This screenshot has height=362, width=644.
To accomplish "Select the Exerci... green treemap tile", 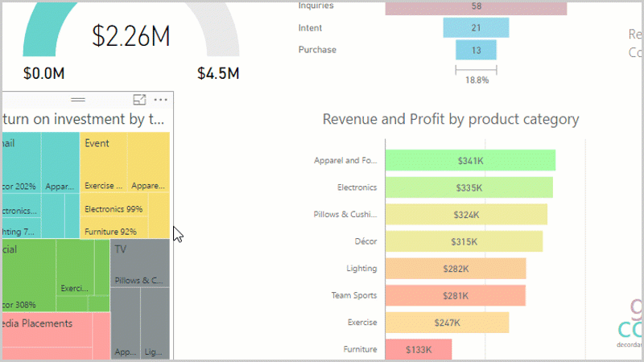I will point(75,268).
